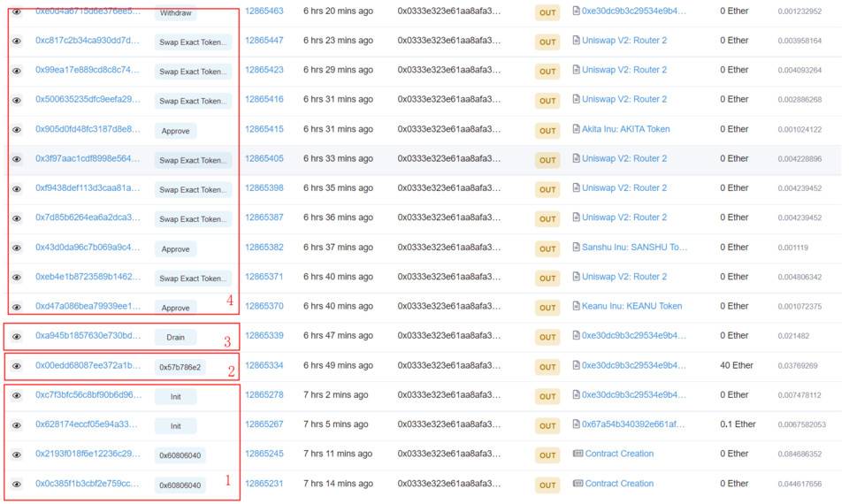Click eye icon in the 40 Ether row
849x504 pixels.
pyautogui.click(x=17, y=366)
